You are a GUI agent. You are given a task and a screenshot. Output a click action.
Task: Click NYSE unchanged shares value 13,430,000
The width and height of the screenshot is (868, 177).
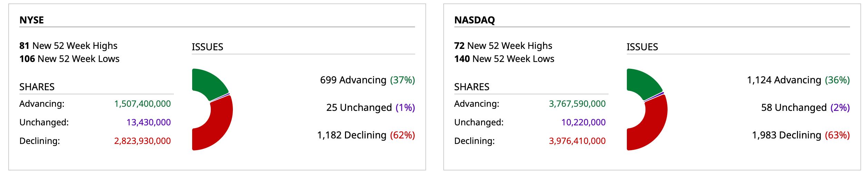pyautogui.click(x=149, y=122)
